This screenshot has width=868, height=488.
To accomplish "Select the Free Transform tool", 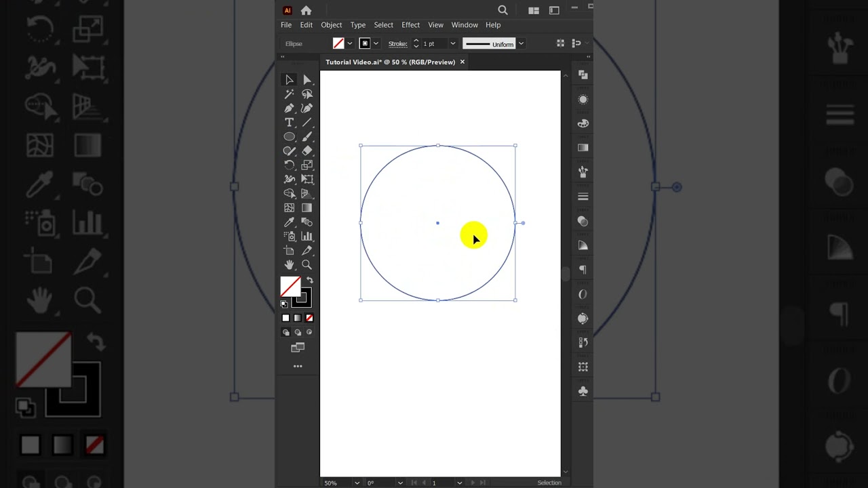I will pyautogui.click(x=307, y=180).
